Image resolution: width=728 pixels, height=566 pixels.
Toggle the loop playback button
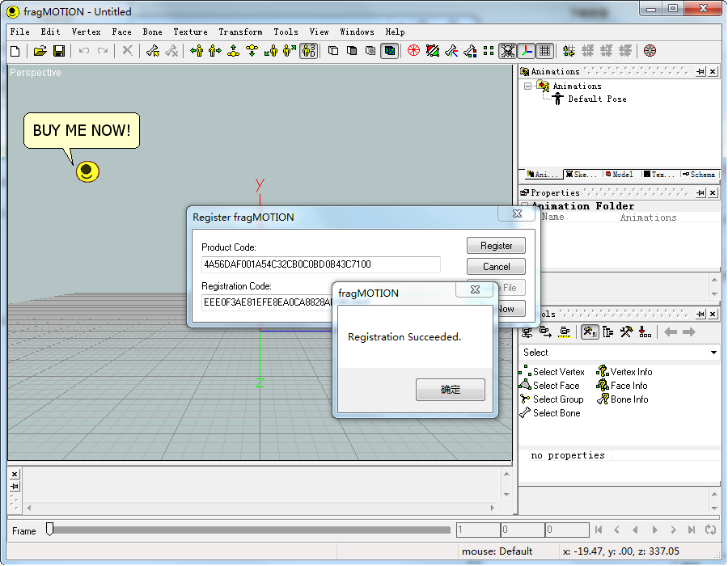(710, 530)
